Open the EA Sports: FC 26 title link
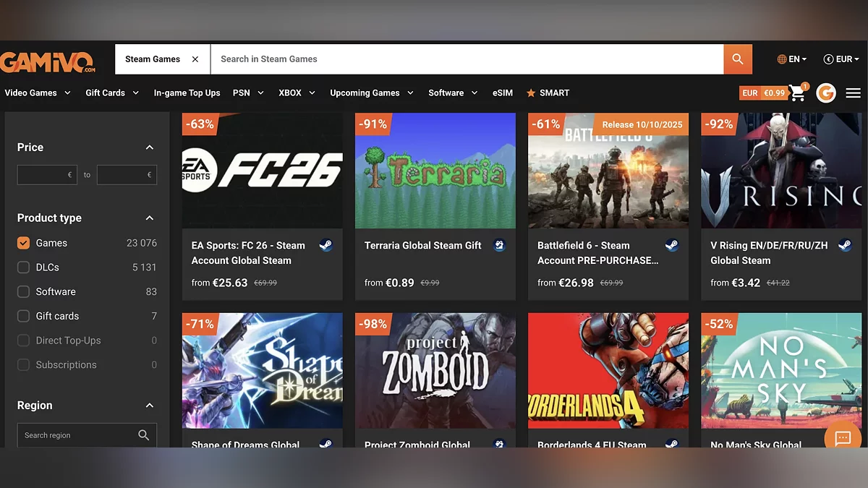This screenshot has height=488, width=868. (x=248, y=253)
